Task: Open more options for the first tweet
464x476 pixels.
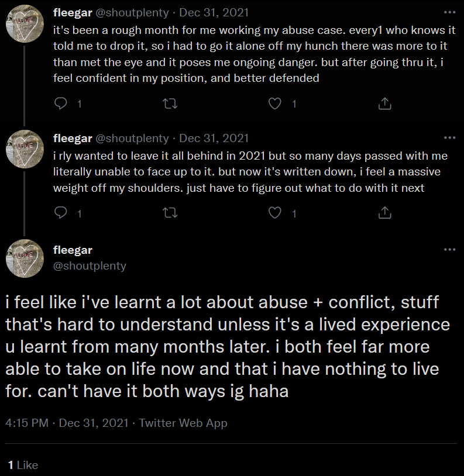Action: point(449,12)
